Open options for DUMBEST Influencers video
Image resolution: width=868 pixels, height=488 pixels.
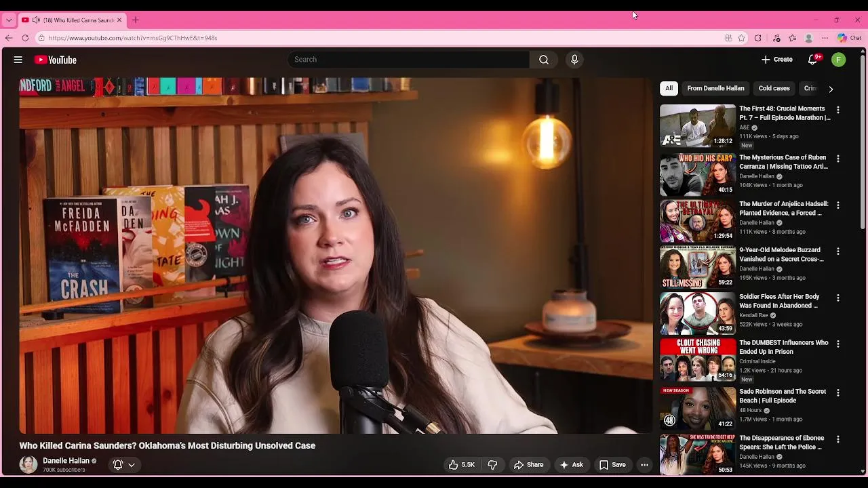coord(838,344)
